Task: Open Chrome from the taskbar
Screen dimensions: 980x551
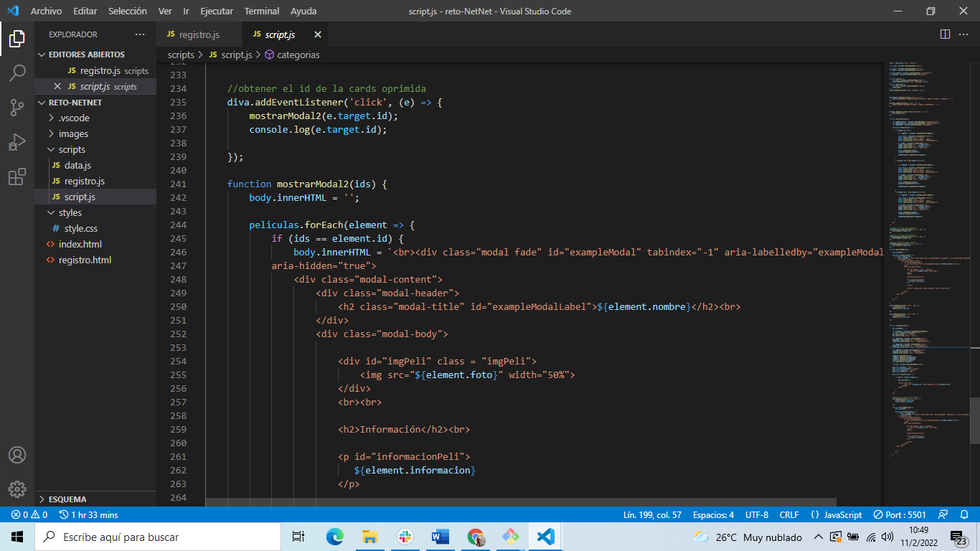Action: (x=476, y=537)
